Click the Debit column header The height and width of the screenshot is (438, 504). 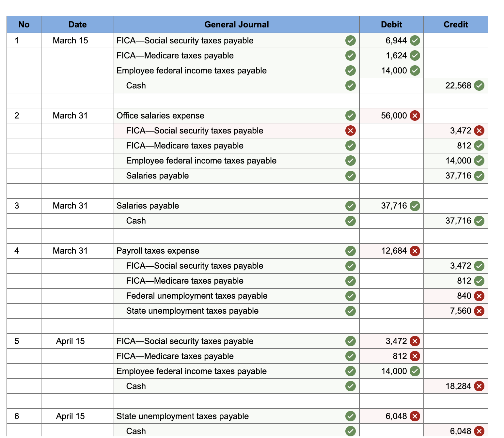[x=391, y=24]
